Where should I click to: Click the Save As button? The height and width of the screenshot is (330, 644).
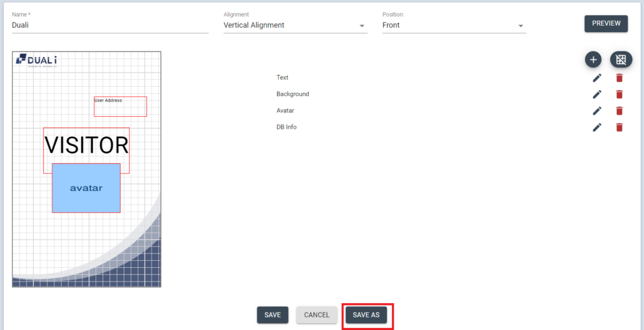366,315
